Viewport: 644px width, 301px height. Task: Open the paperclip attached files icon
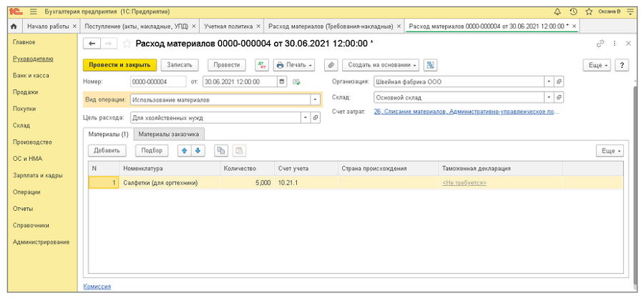click(x=331, y=64)
